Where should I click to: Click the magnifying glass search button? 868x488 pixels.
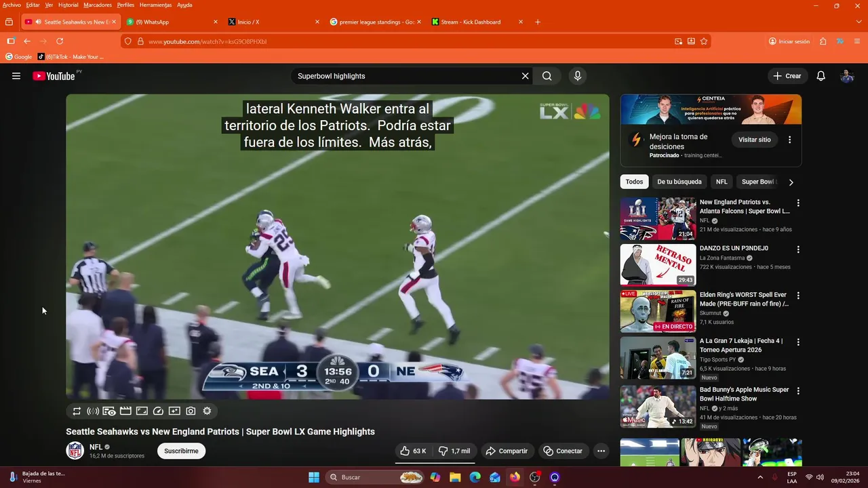(x=547, y=76)
